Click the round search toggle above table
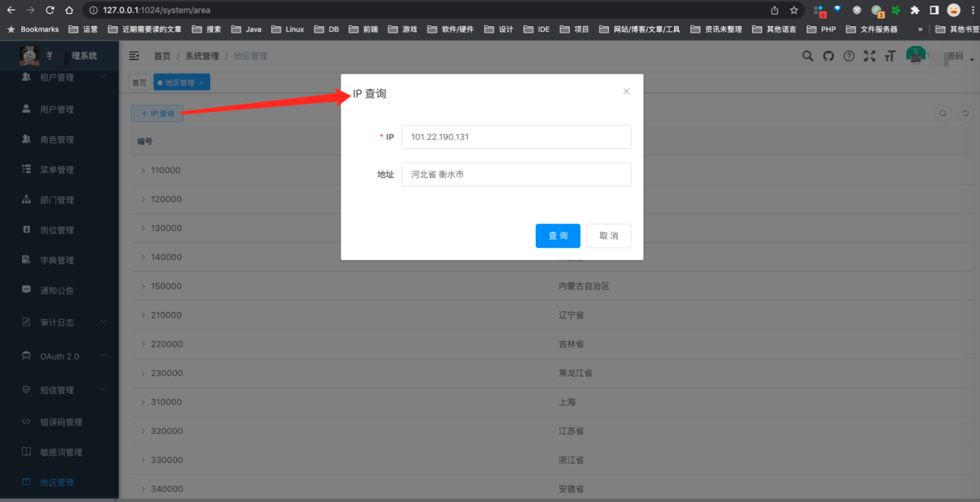The width and height of the screenshot is (980, 502). pos(942,113)
